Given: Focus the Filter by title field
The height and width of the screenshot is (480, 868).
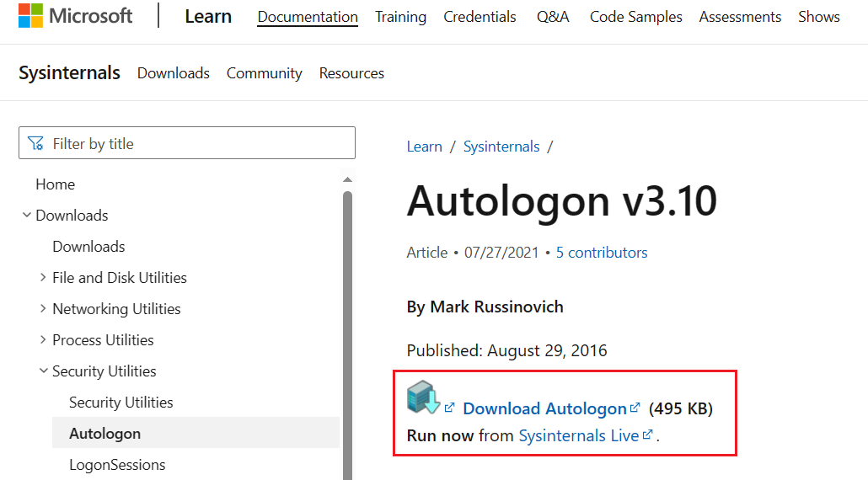Looking at the screenshot, I should click(187, 143).
